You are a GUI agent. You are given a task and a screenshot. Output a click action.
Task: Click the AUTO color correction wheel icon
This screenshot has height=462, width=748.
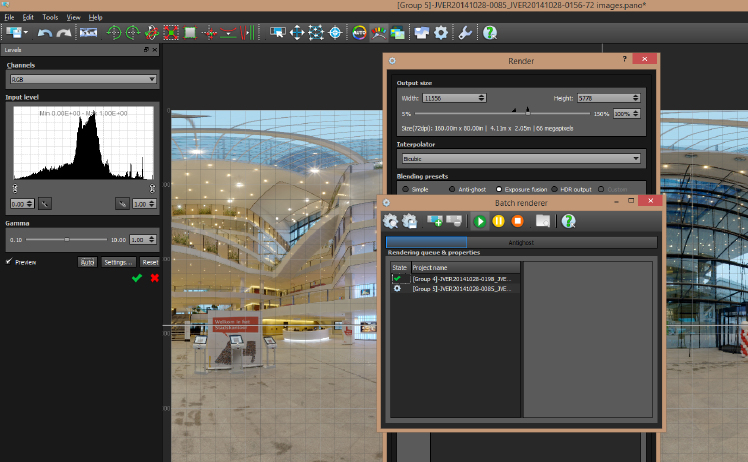point(359,33)
